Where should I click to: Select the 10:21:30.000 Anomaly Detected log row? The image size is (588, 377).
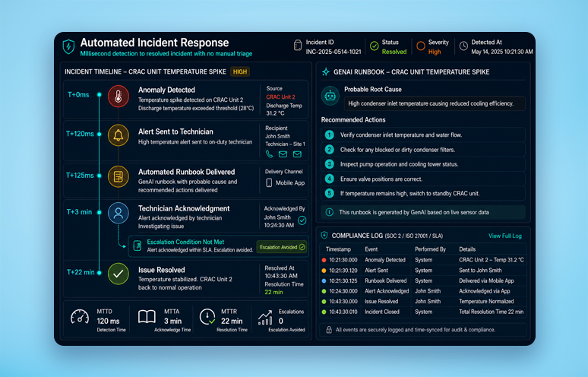click(x=423, y=260)
